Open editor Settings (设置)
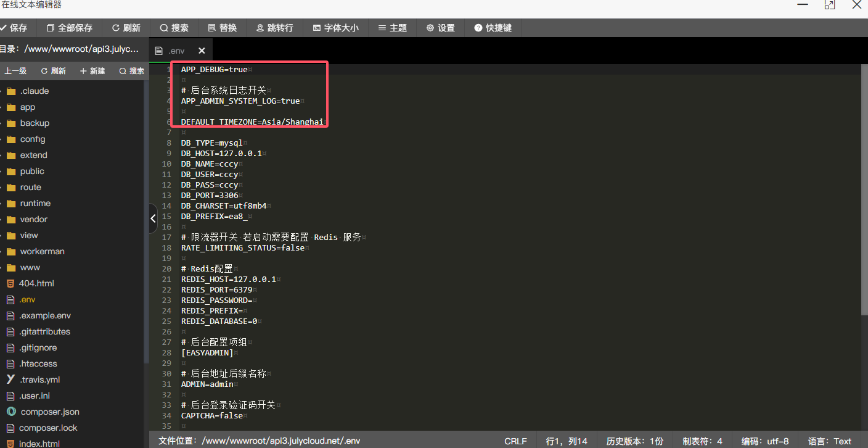The width and height of the screenshot is (868, 448). pos(440,28)
